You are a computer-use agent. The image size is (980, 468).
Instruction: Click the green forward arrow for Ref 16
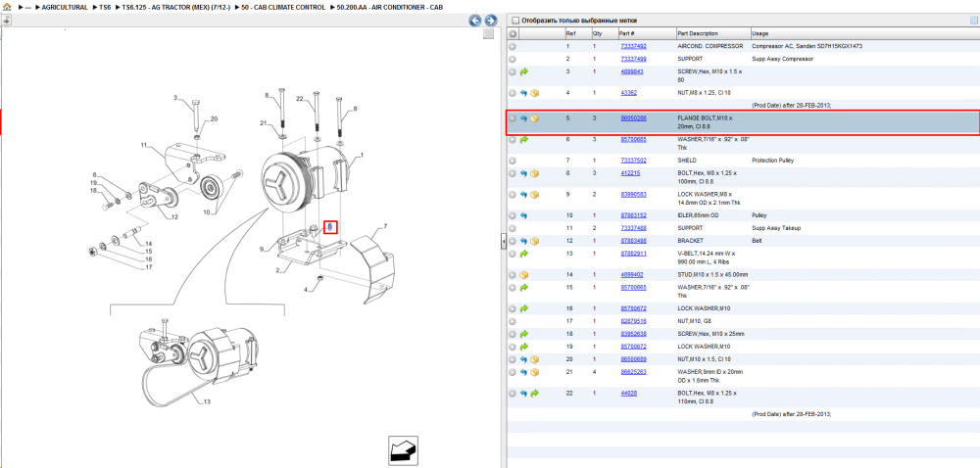pyautogui.click(x=524, y=308)
